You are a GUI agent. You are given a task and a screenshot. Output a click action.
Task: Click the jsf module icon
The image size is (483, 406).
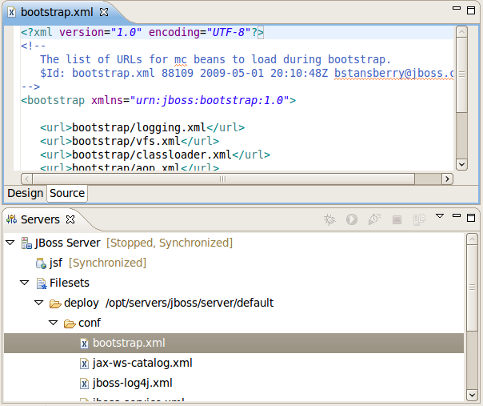coord(41,263)
